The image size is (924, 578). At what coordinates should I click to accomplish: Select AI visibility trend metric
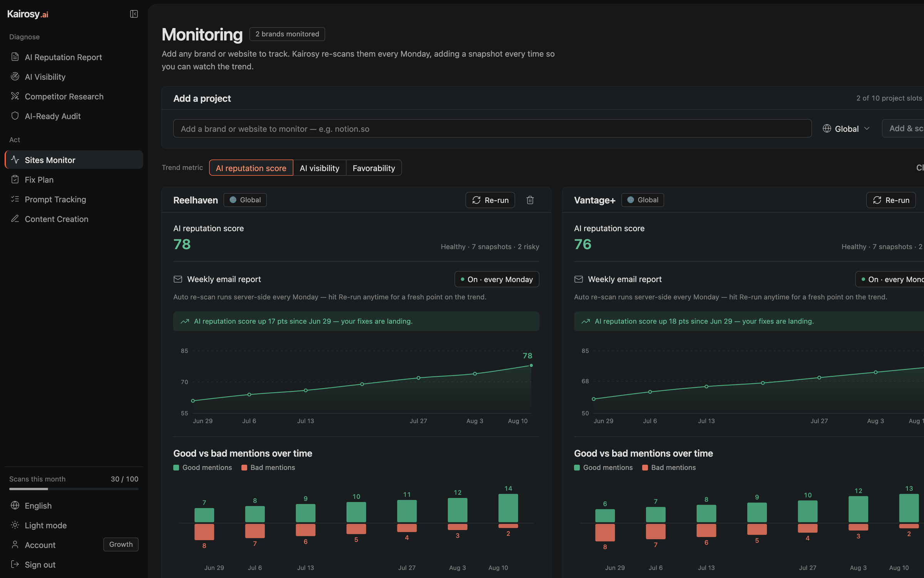pos(320,168)
